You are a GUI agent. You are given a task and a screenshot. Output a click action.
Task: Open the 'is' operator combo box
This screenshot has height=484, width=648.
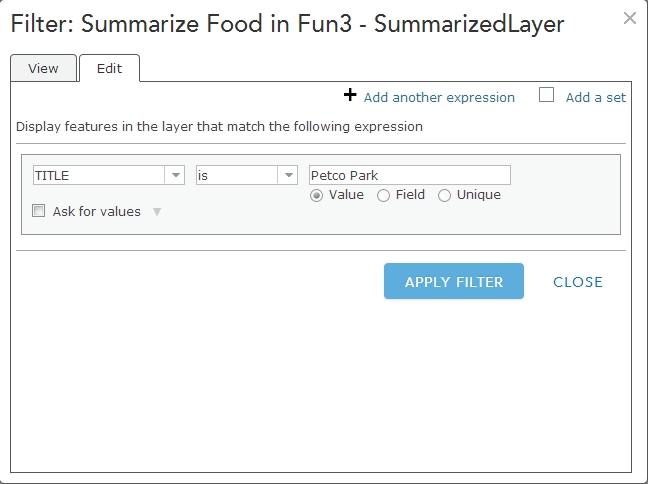tap(237, 175)
